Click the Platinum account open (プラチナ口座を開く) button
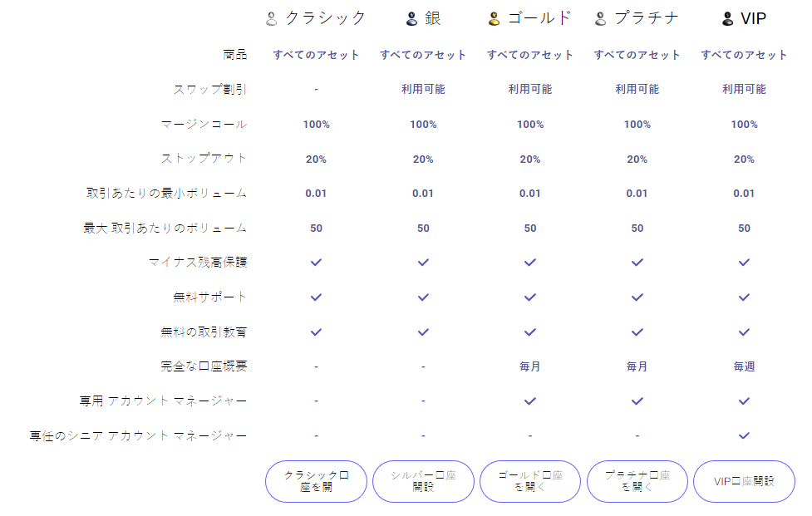The width and height of the screenshot is (812, 516). pyautogui.click(x=637, y=481)
